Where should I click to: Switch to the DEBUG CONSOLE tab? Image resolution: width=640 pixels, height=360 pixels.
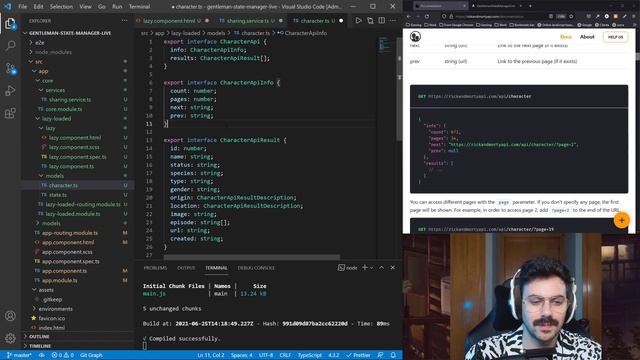[x=256, y=268]
